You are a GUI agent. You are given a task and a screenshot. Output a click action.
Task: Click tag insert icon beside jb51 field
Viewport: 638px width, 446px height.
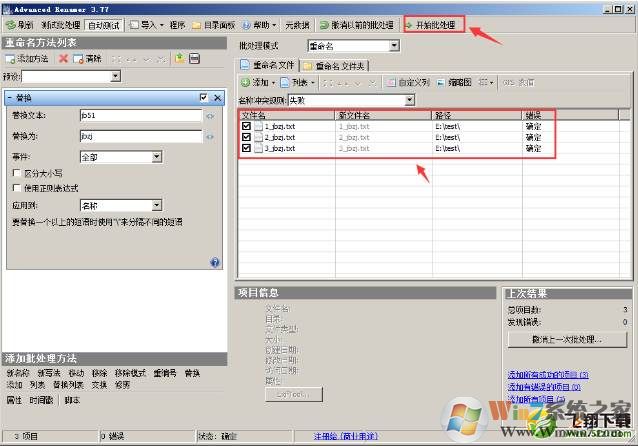point(210,116)
